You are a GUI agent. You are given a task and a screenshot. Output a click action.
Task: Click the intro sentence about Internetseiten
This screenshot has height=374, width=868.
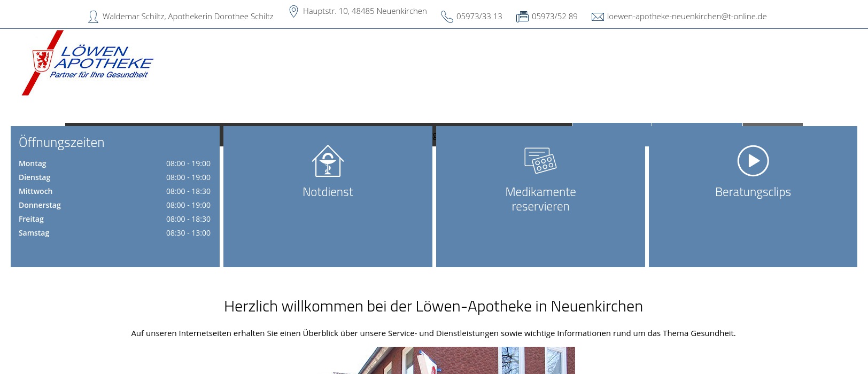[433, 333]
